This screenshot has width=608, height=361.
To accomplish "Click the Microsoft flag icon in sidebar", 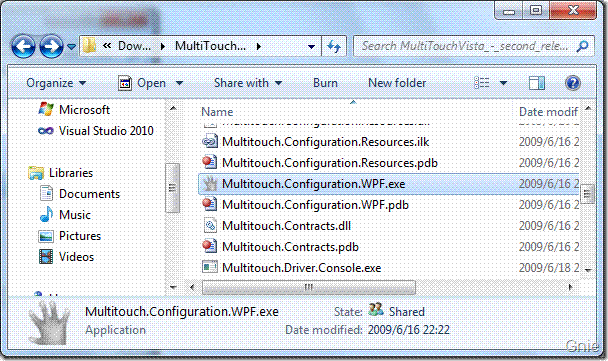I will 46,109.
